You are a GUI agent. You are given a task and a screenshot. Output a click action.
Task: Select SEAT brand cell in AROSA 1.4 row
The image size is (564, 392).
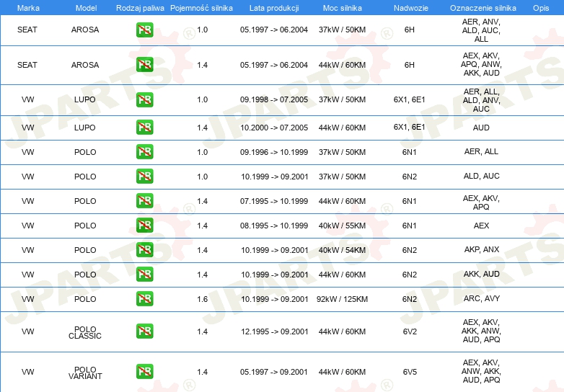point(27,65)
